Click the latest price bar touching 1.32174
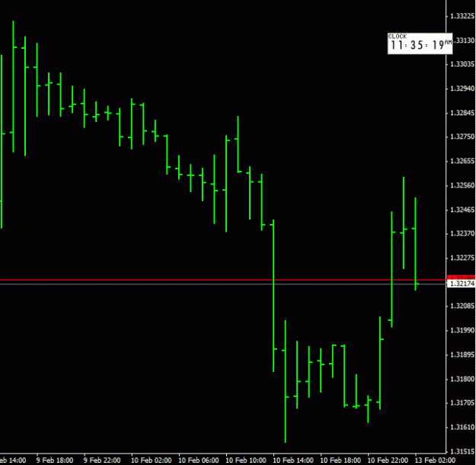The image size is (476, 465). [x=415, y=244]
